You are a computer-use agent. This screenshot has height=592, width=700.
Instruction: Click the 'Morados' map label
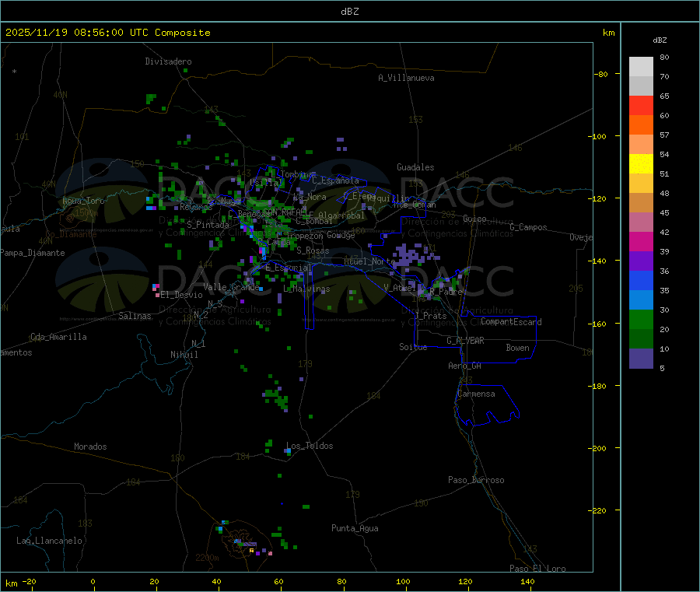click(x=90, y=447)
